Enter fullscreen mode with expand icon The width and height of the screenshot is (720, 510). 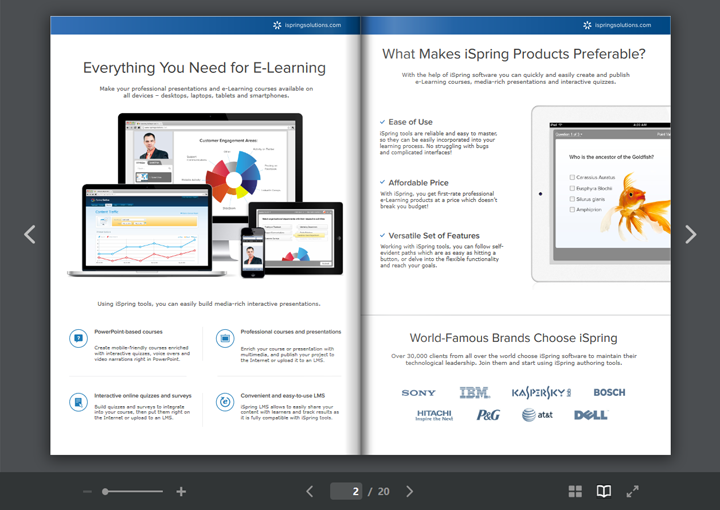[632, 492]
